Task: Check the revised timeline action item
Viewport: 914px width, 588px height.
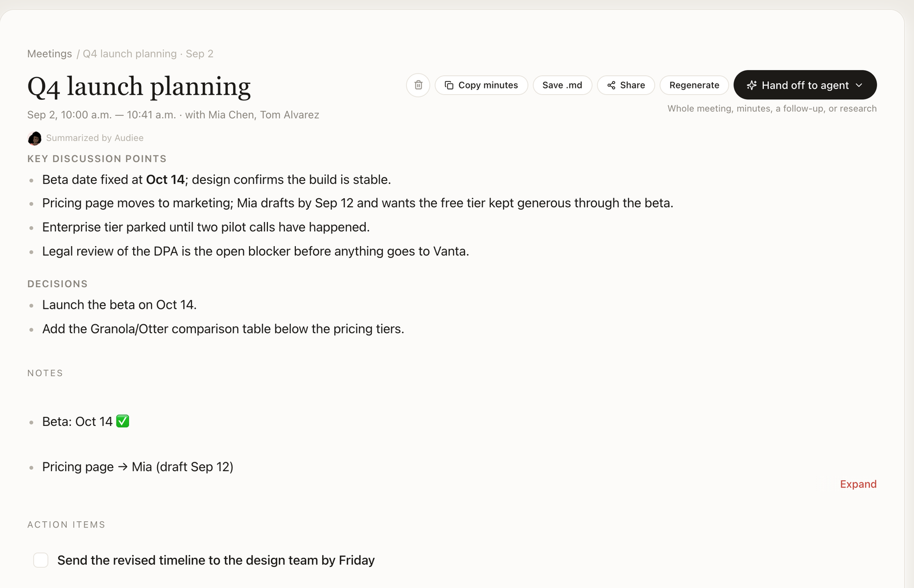Action: 41,560
